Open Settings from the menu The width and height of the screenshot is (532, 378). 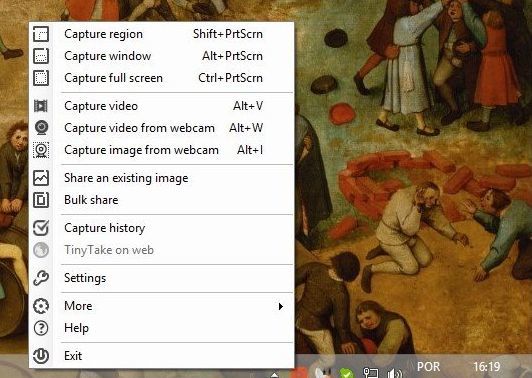click(85, 278)
